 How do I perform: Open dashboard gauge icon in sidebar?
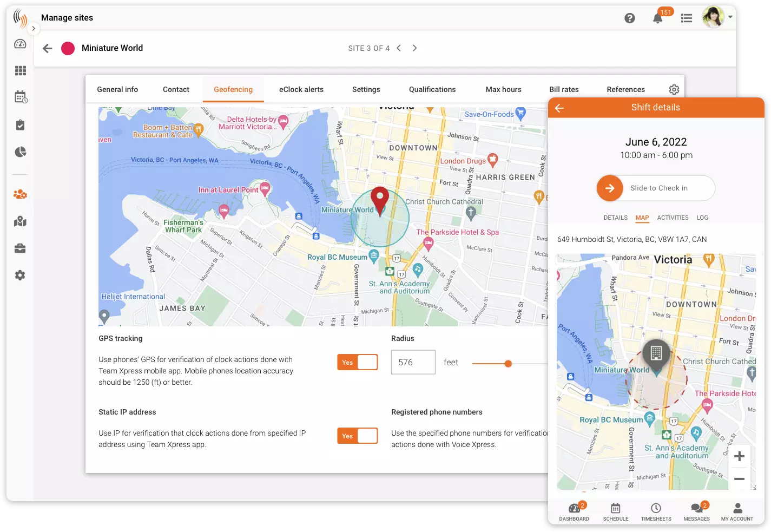point(20,44)
